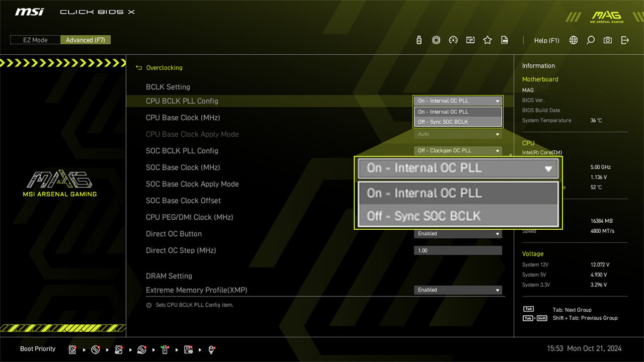Click the exit door icon
The height and width of the screenshot is (362, 644).
[x=625, y=40]
